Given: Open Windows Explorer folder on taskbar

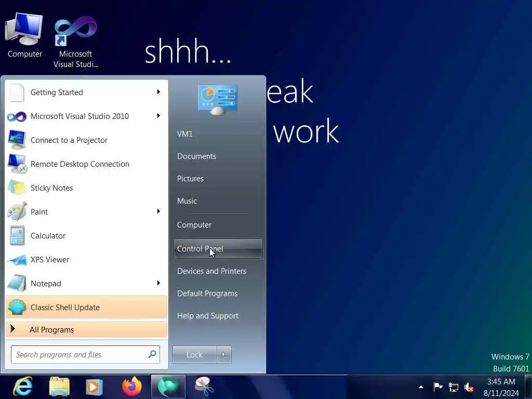Looking at the screenshot, I should 59,387.
